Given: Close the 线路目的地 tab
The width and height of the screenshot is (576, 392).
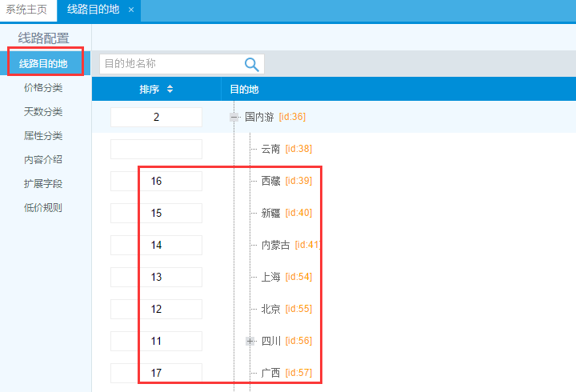Looking at the screenshot, I should pyautogui.click(x=131, y=10).
